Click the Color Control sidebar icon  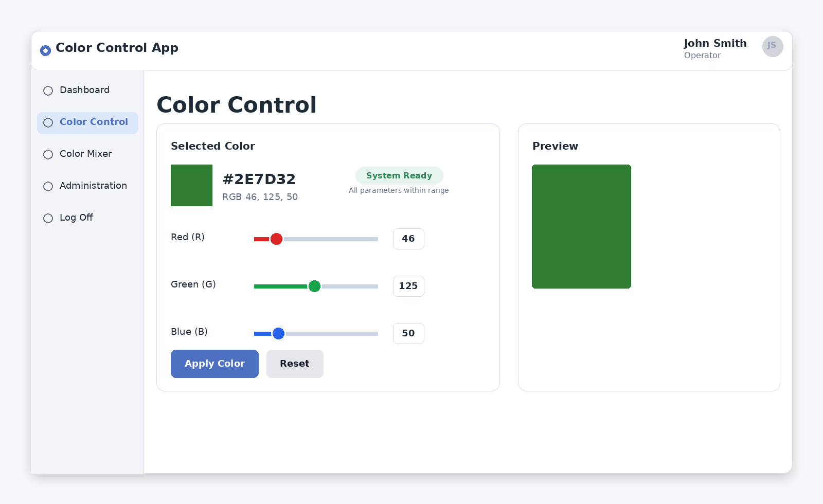click(48, 123)
